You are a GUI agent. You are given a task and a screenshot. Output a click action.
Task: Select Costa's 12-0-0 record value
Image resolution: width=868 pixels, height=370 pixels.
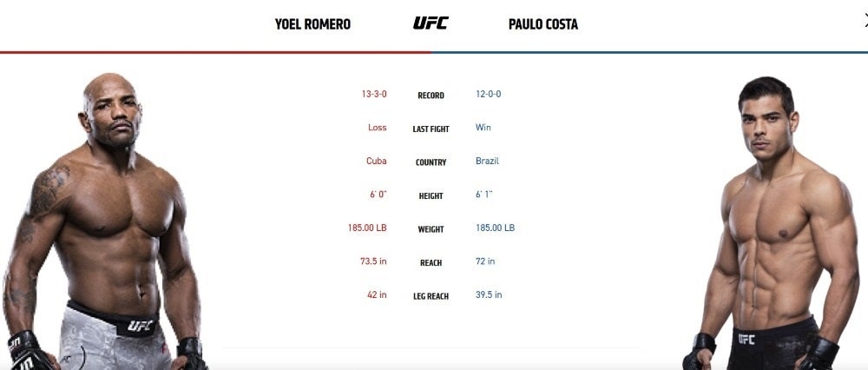coord(488,94)
